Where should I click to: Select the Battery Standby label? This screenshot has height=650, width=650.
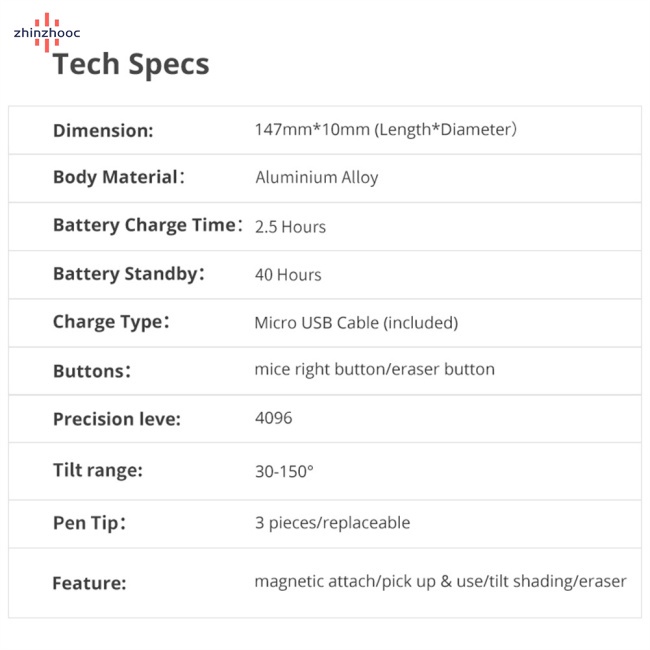[128, 274]
